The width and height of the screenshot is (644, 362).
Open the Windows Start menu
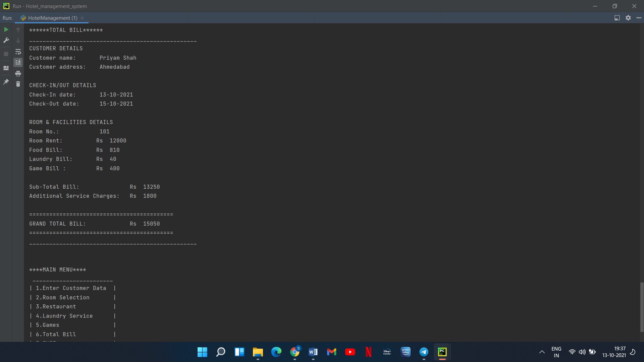point(202,352)
